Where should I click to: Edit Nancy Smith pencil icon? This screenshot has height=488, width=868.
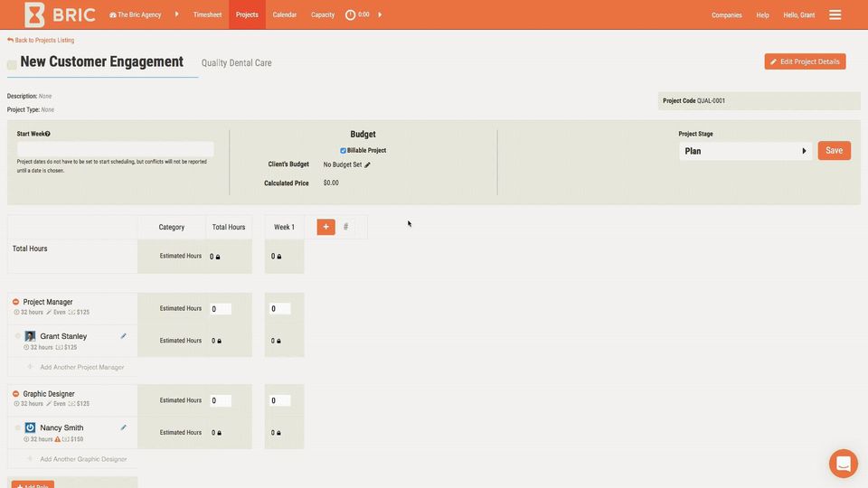click(x=124, y=427)
